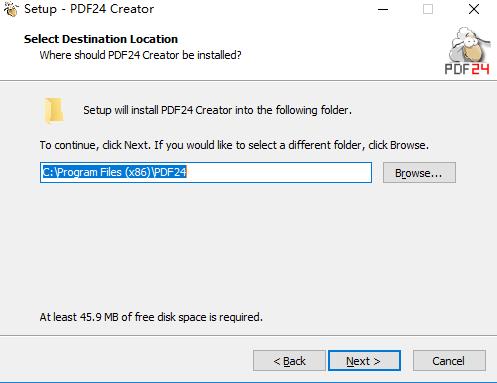Click the 'To continue, click Next' instruction text
The height and width of the screenshot is (383, 497).
coord(234,145)
